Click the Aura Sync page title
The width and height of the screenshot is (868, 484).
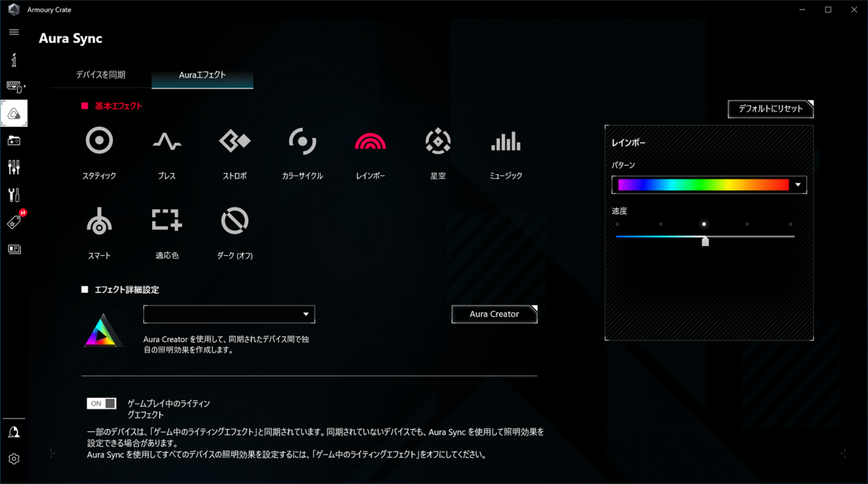(70, 38)
